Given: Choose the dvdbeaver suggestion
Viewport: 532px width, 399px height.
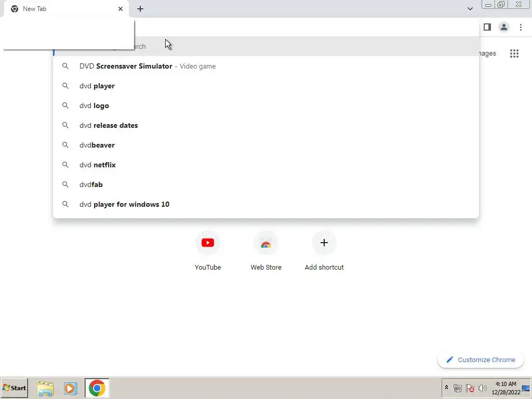Looking at the screenshot, I should point(266,145).
